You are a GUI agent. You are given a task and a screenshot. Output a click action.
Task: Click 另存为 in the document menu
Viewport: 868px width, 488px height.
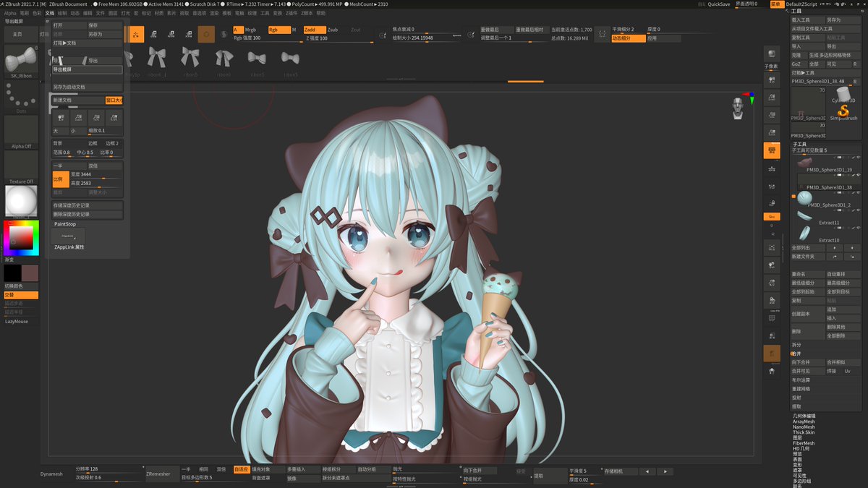105,34
